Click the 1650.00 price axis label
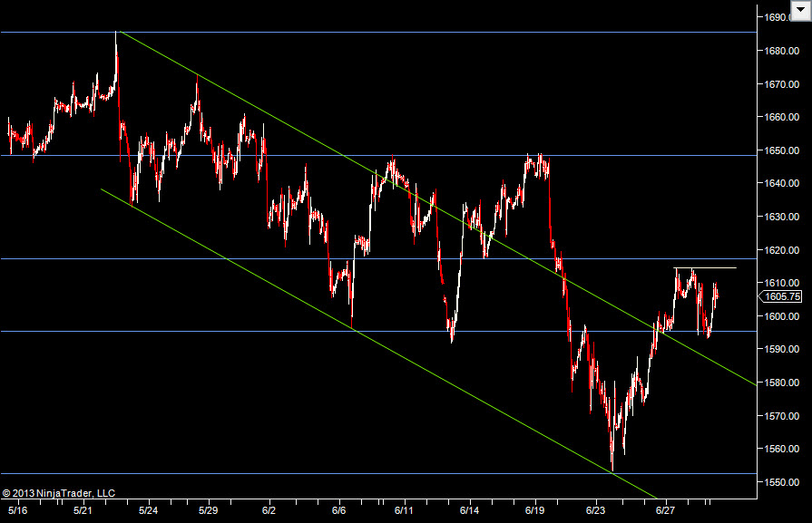Viewport: 812px width, 523px height. [x=781, y=150]
